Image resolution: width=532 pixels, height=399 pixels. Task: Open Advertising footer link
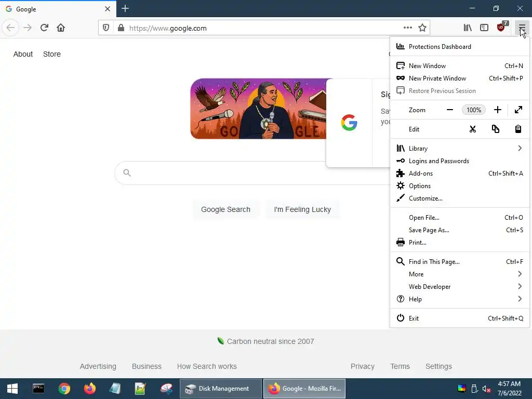(x=98, y=366)
